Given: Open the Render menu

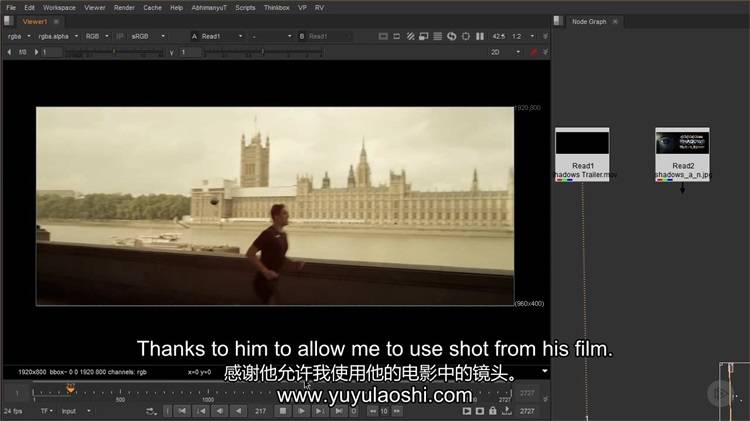Looking at the screenshot, I should (x=124, y=8).
